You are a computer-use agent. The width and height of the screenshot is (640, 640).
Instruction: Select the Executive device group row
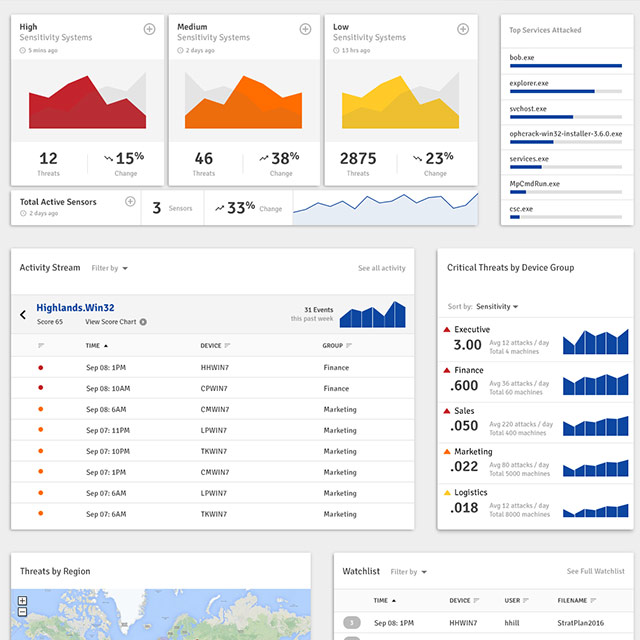[536, 340]
